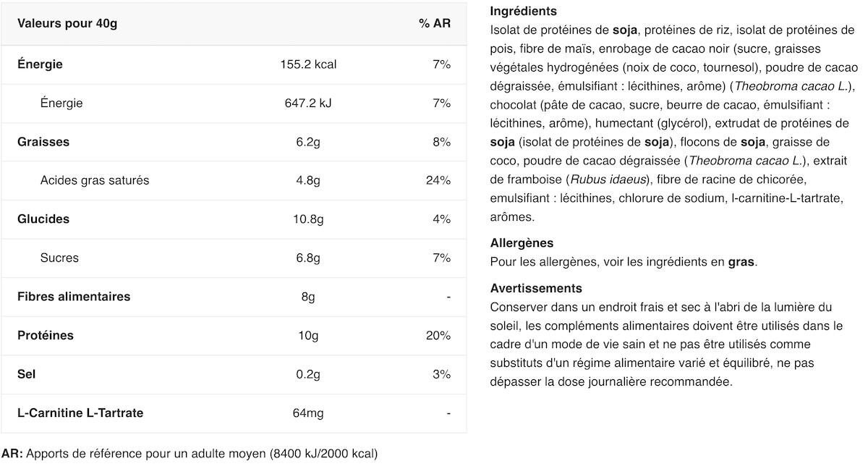
Task: Click the Sucres row label
Action: pyautogui.click(x=59, y=258)
